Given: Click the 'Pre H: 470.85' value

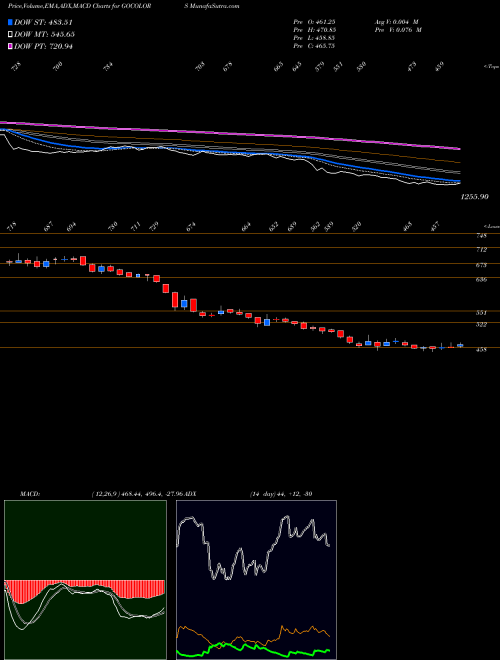Looking at the screenshot, I should (314, 30).
